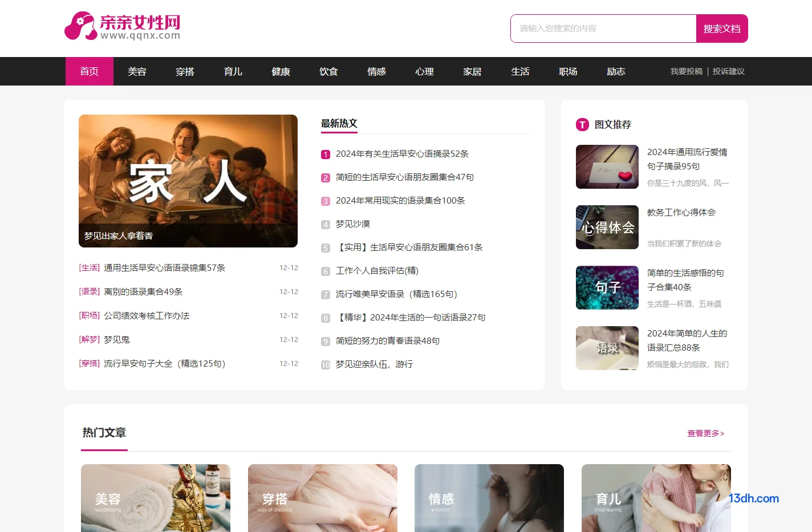Select 饮食 in the navigation bar

click(x=329, y=71)
